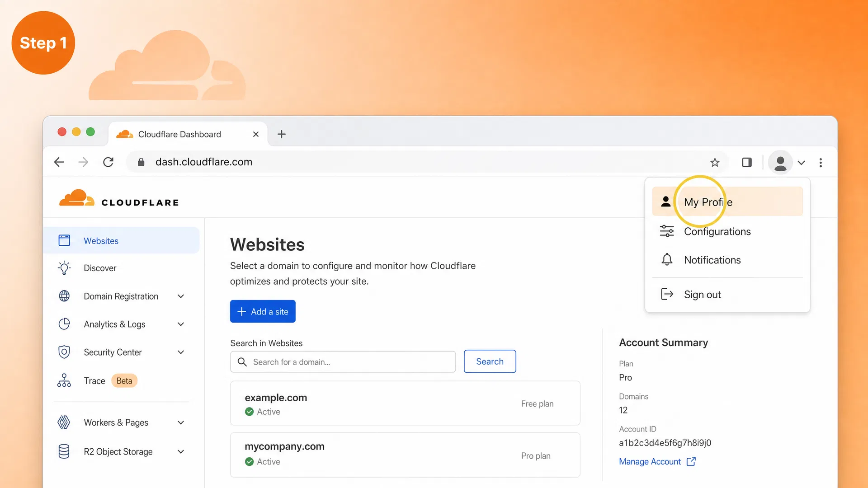
Task: Open Trace sidebar item
Action: tap(122, 380)
